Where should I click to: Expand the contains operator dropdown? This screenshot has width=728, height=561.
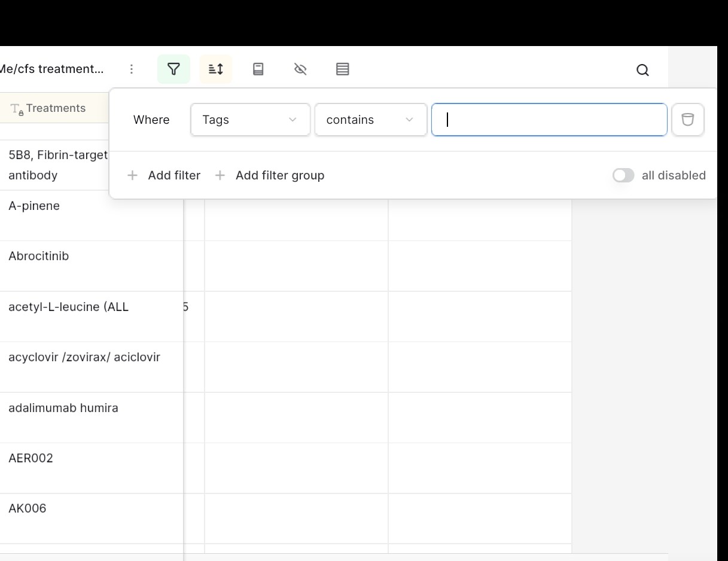(370, 120)
